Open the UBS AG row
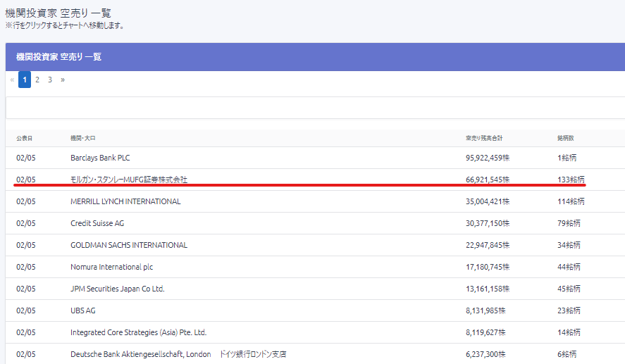 83,310
